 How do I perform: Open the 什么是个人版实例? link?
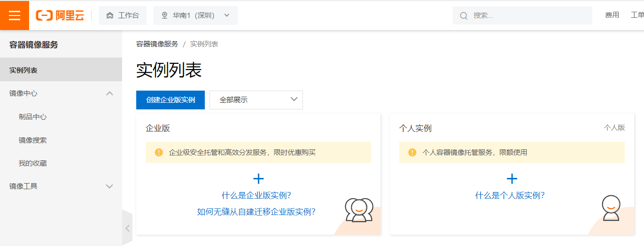[510, 195]
